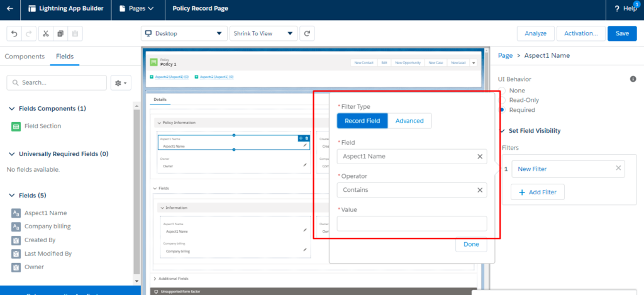Click pencil icon on selected Aspect1 Name
Image resolution: width=644 pixels, height=295 pixels.
pyautogui.click(x=305, y=145)
